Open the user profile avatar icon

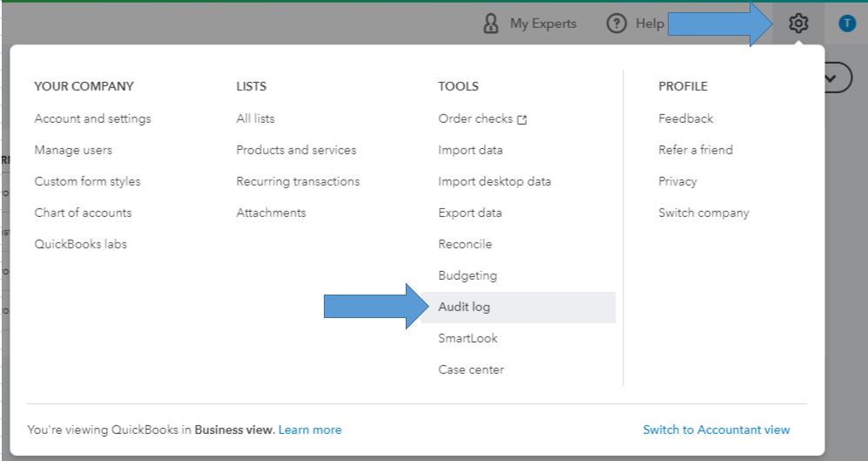(847, 24)
